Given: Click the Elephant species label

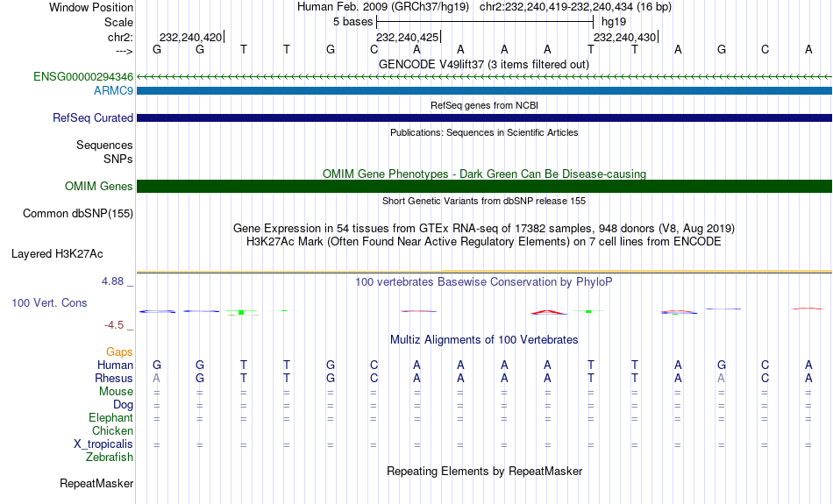Looking at the screenshot, I should 110,417.
